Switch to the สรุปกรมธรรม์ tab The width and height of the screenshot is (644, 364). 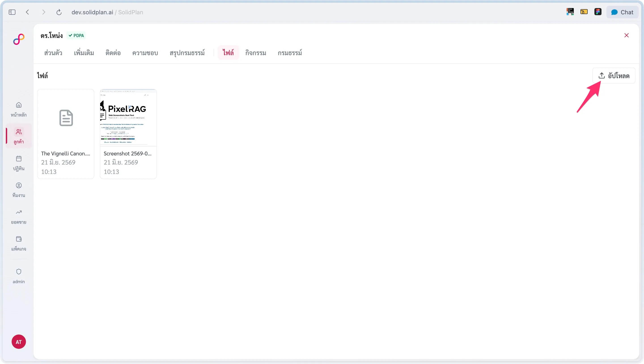coord(187,53)
